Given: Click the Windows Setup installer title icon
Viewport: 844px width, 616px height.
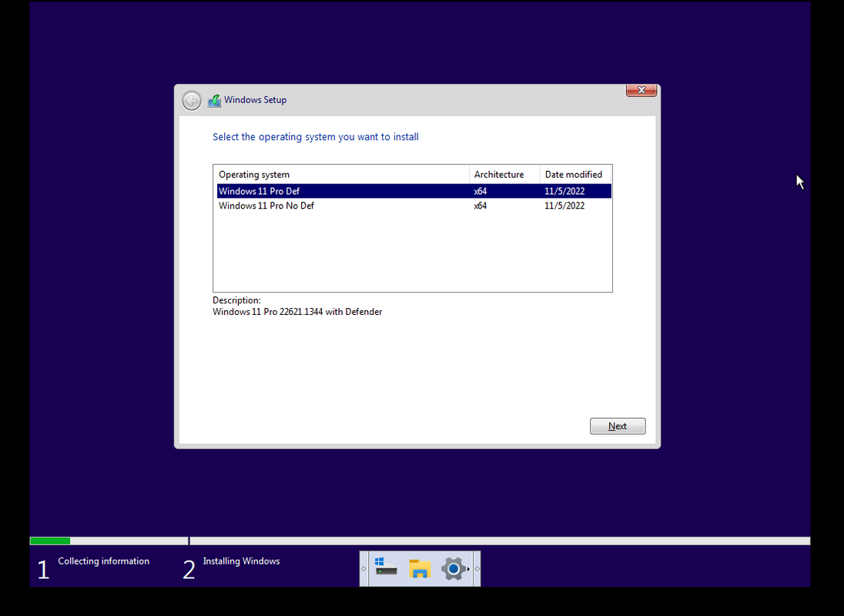Looking at the screenshot, I should pyautogui.click(x=214, y=101).
